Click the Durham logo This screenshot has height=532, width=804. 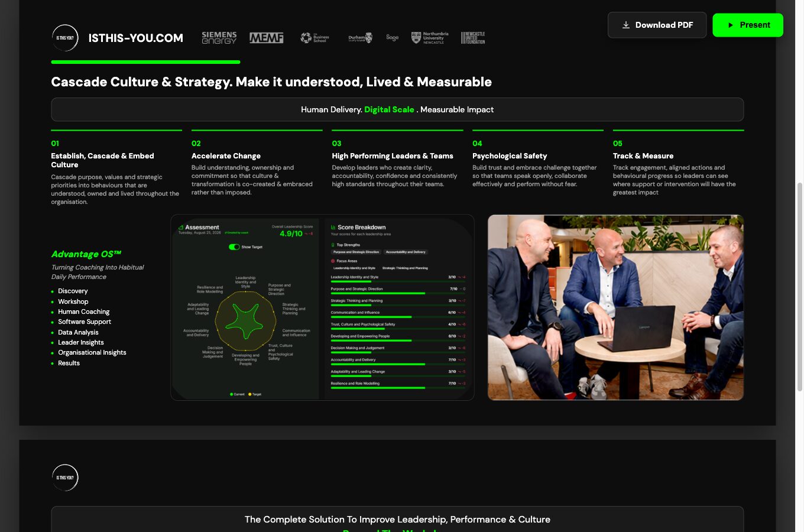pyautogui.click(x=360, y=38)
